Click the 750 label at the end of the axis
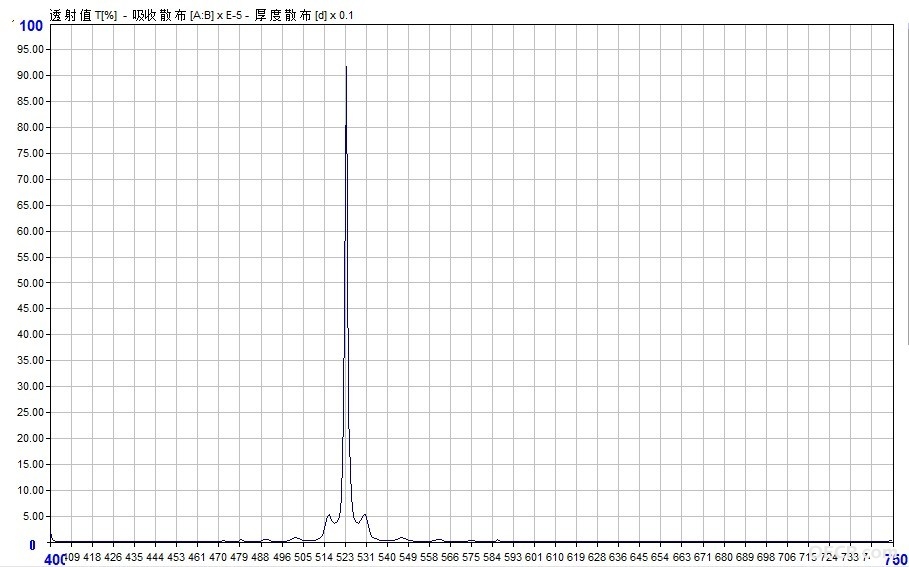This screenshot has width=909, height=567. tap(895, 559)
